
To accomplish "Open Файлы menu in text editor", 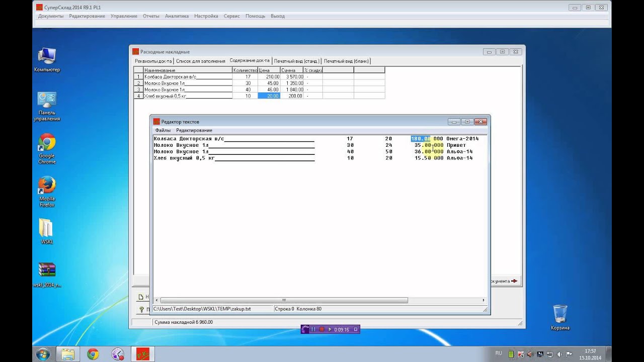I will coord(163,130).
